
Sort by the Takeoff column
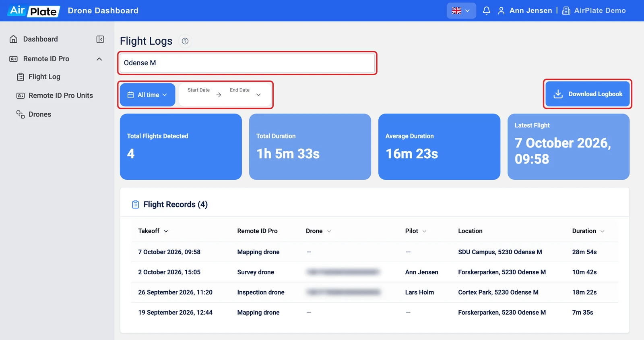[x=153, y=231]
